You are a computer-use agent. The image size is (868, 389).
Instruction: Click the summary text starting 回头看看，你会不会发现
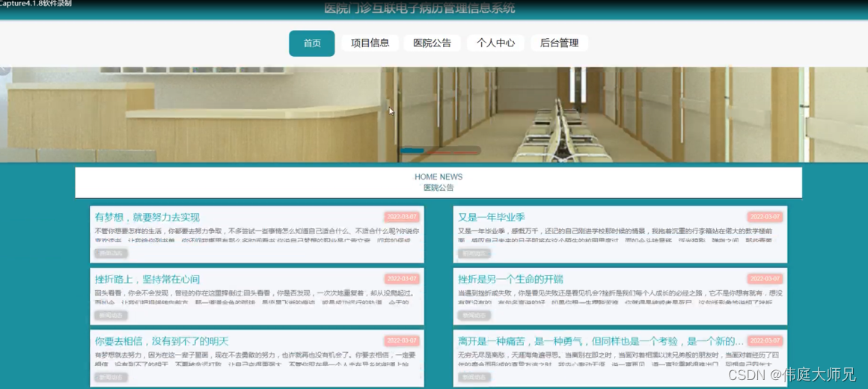(254, 297)
